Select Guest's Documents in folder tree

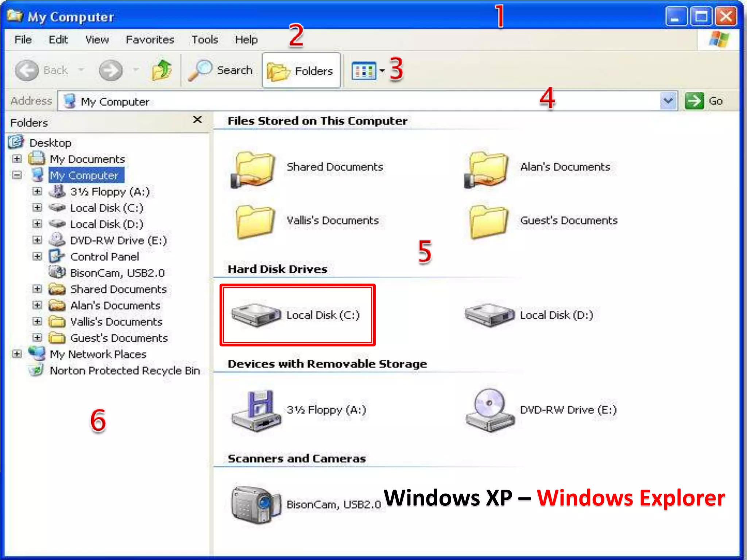click(119, 338)
